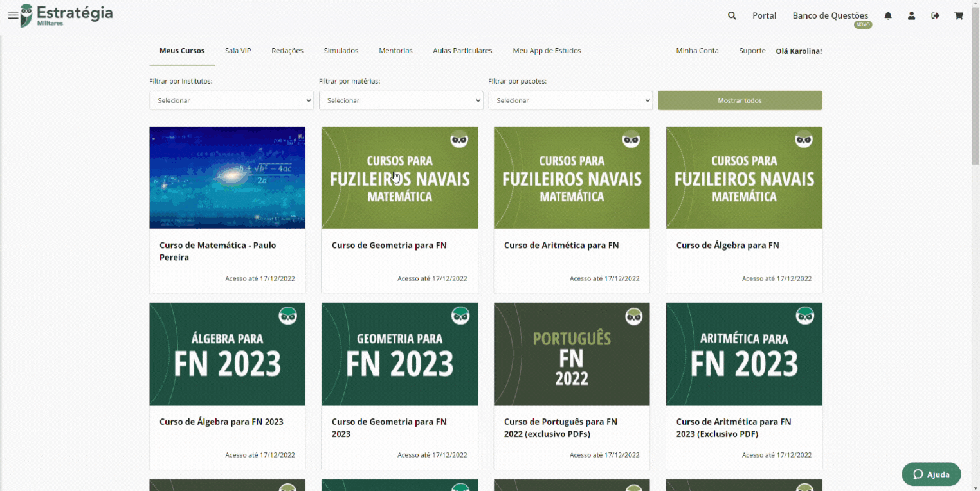Open the Suporte link
Viewport: 980px width, 491px height.
[x=752, y=51]
